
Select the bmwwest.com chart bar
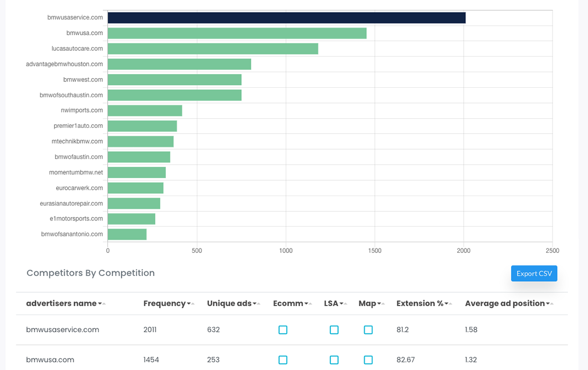coord(174,80)
